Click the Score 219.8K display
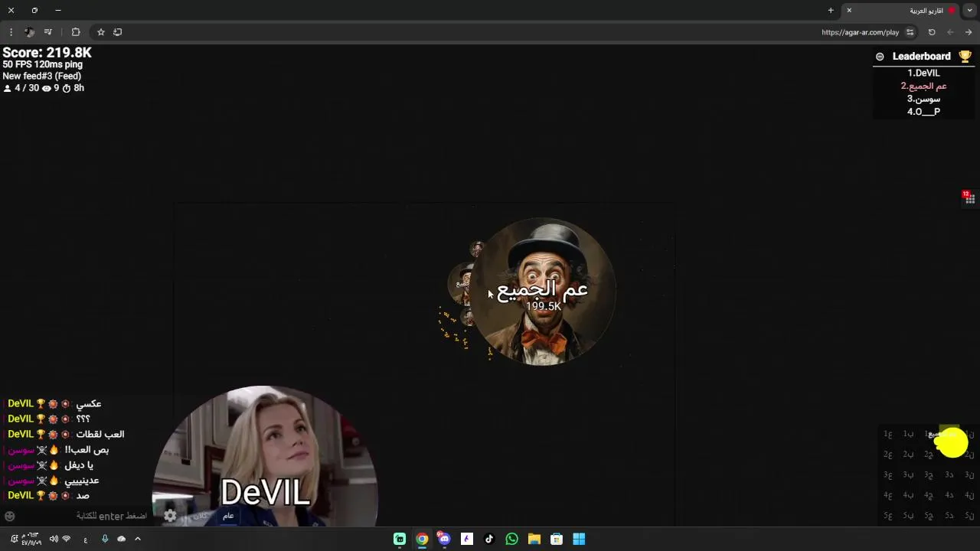Viewport: 980px width, 551px height. 47,53
